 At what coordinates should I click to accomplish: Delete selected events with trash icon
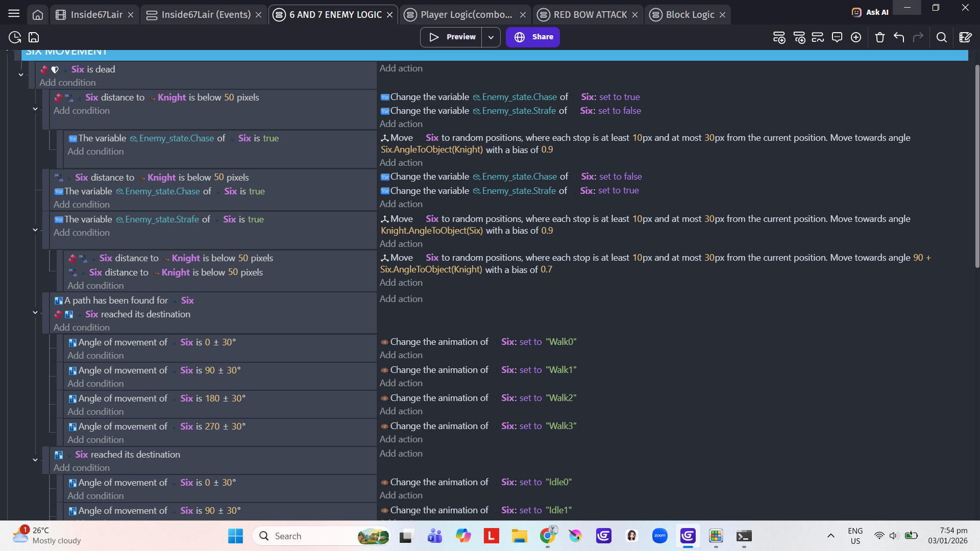pyautogui.click(x=879, y=37)
